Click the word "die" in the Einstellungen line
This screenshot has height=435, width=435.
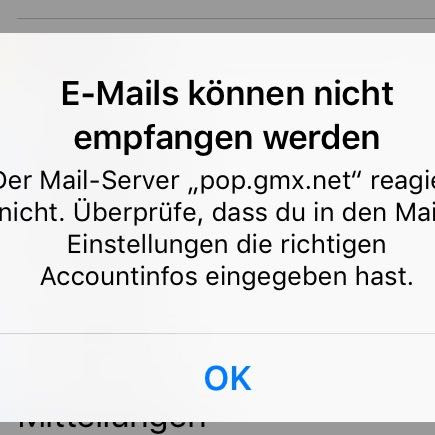click(x=254, y=245)
